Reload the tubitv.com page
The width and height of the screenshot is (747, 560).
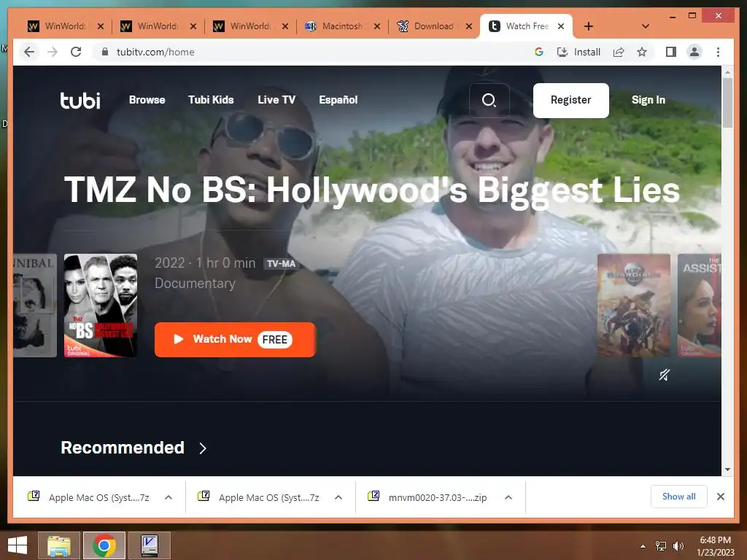tap(76, 52)
